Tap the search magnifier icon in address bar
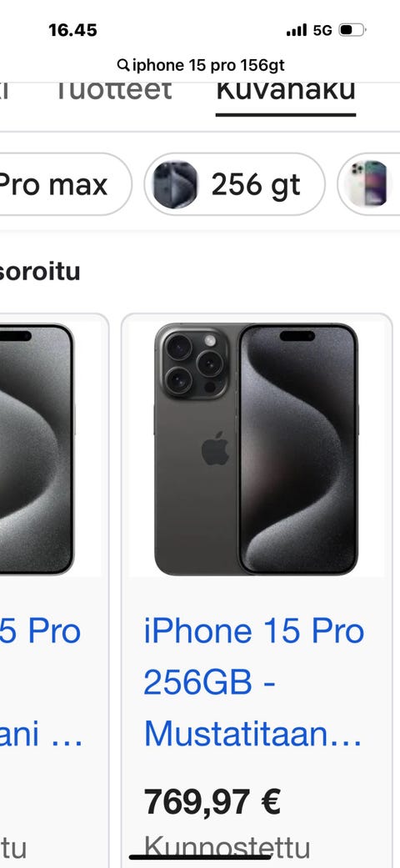400x868 pixels. 122,65
